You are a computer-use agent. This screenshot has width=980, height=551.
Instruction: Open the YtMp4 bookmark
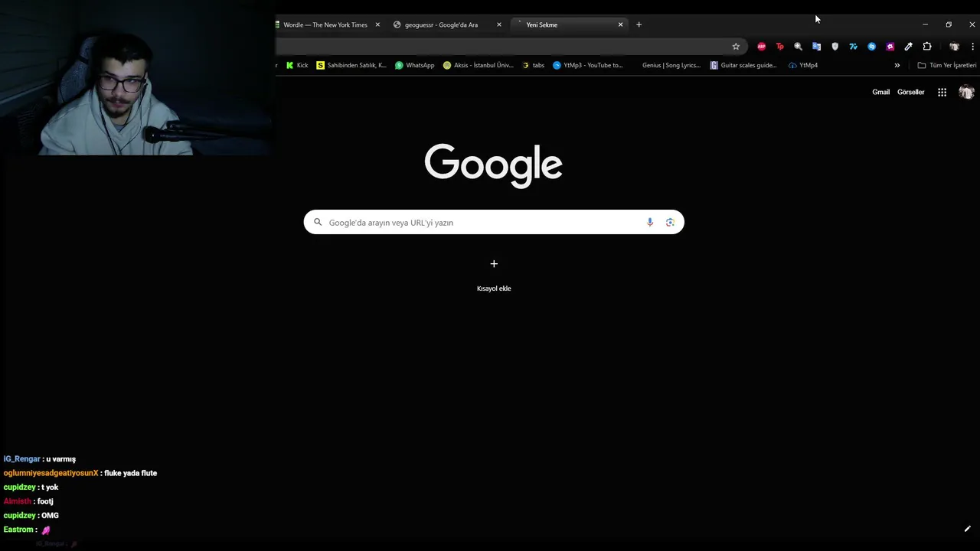[x=803, y=65]
